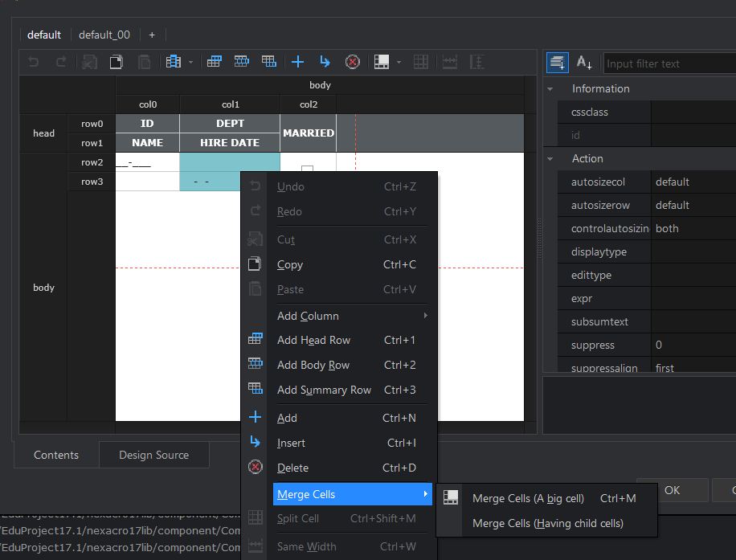Click the Add Body Row toolbar icon

pyautogui.click(x=242, y=62)
